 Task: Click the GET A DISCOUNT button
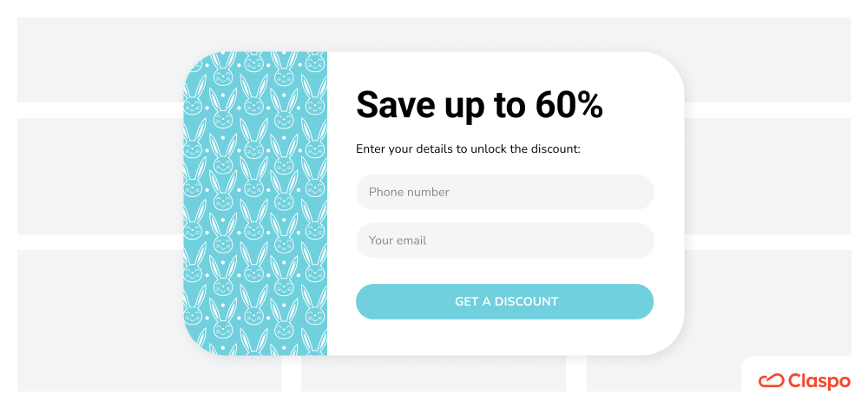click(504, 302)
